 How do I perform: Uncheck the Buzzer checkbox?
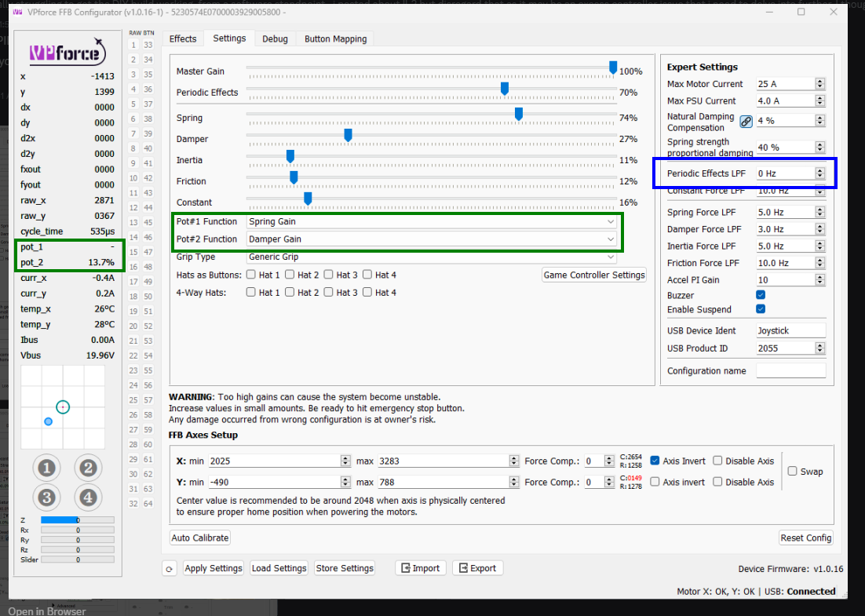(x=761, y=294)
